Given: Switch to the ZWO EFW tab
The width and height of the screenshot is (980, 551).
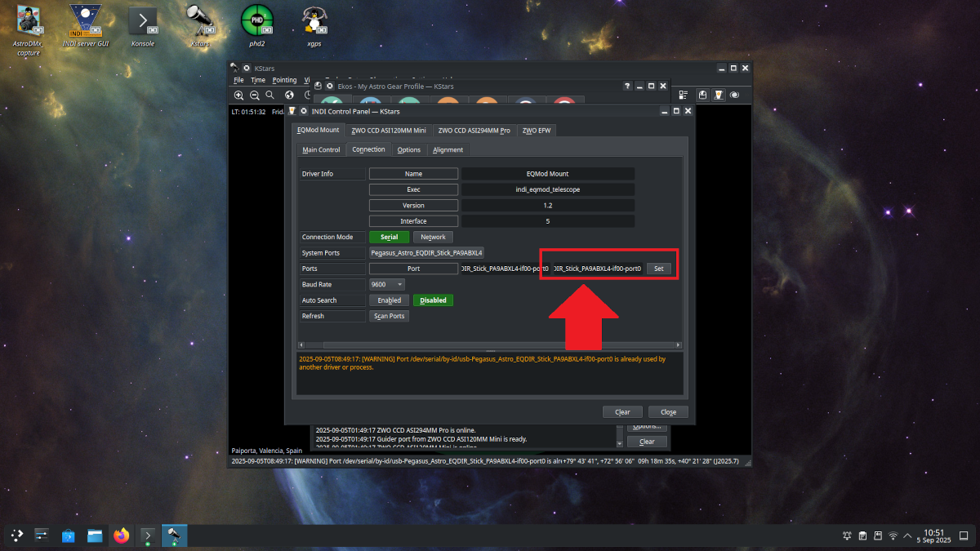Looking at the screenshot, I should pyautogui.click(x=537, y=130).
